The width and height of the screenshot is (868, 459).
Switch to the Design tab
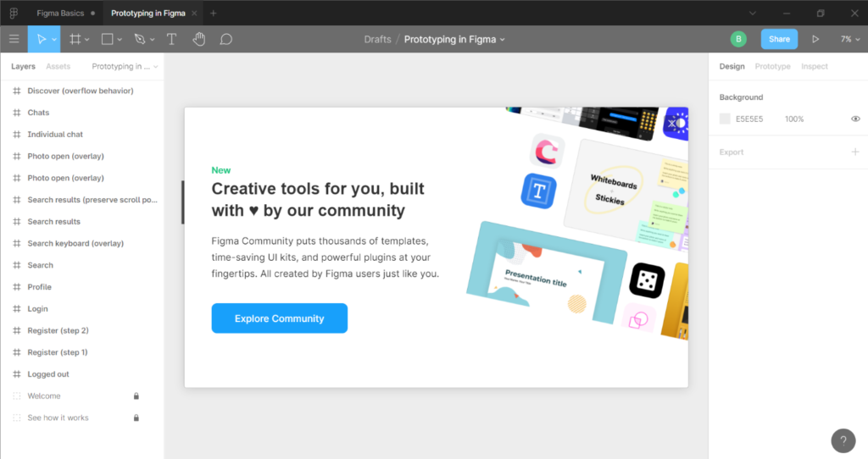pyautogui.click(x=732, y=66)
